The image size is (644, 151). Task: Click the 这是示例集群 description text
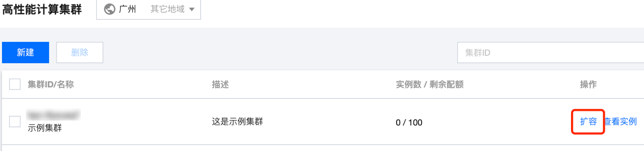pos(237,121)
